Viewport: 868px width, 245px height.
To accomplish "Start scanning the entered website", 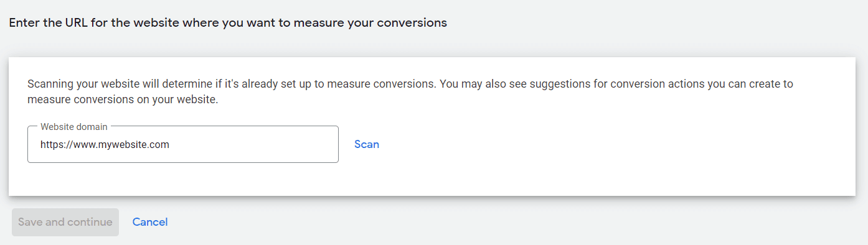I will (x=366, y=144).
